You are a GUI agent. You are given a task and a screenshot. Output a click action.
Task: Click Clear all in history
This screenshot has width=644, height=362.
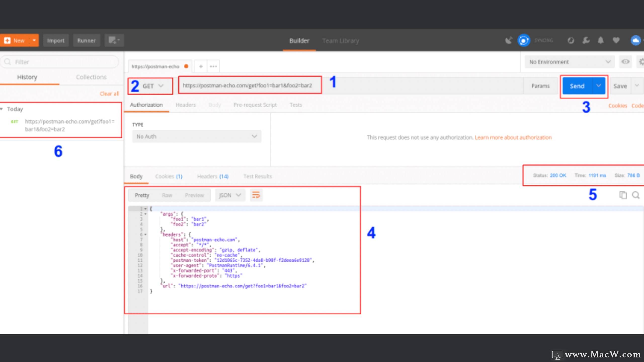[109, 94]
